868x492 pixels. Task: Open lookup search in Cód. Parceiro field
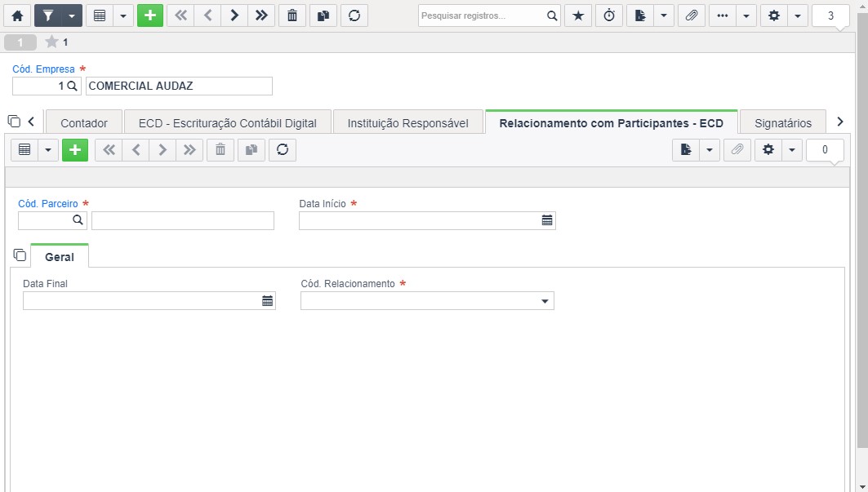78,220
